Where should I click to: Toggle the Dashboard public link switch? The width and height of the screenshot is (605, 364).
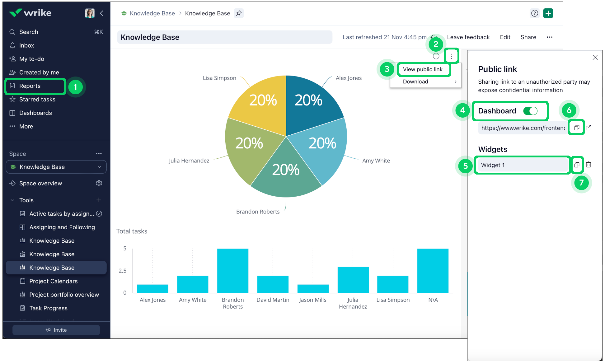coord(530,111)
